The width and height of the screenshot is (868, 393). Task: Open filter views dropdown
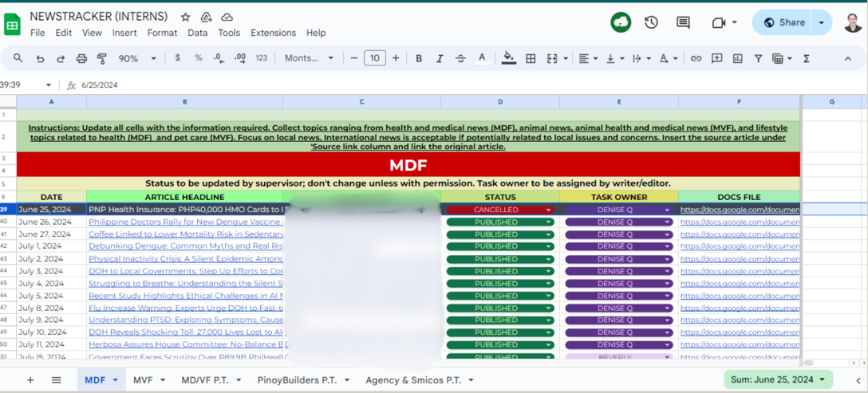coord(782,58)
